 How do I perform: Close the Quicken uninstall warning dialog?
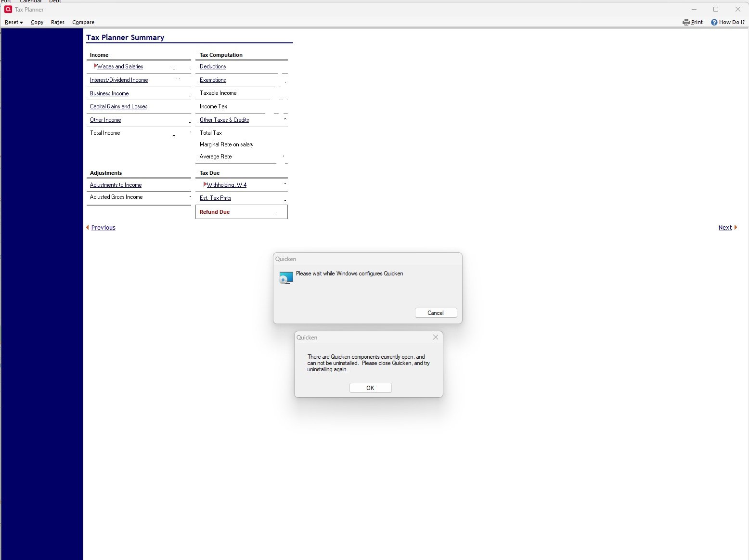click(x=435, y=337)
